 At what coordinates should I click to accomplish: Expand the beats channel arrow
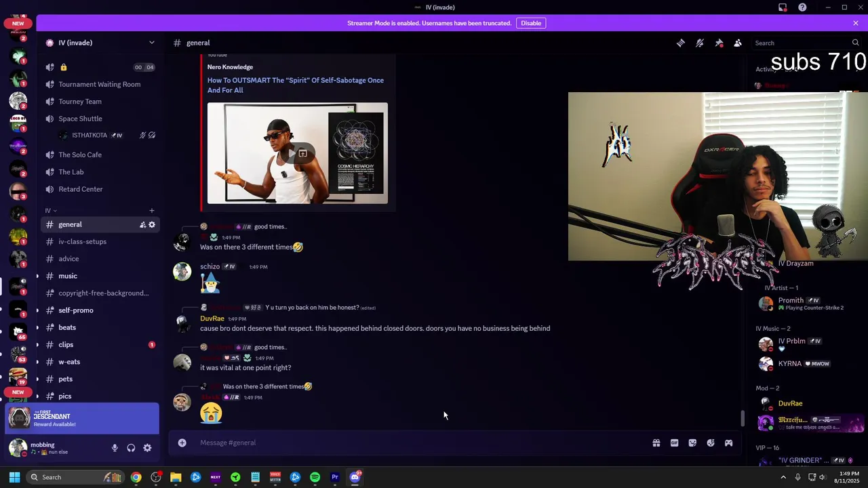click(37, 327)
